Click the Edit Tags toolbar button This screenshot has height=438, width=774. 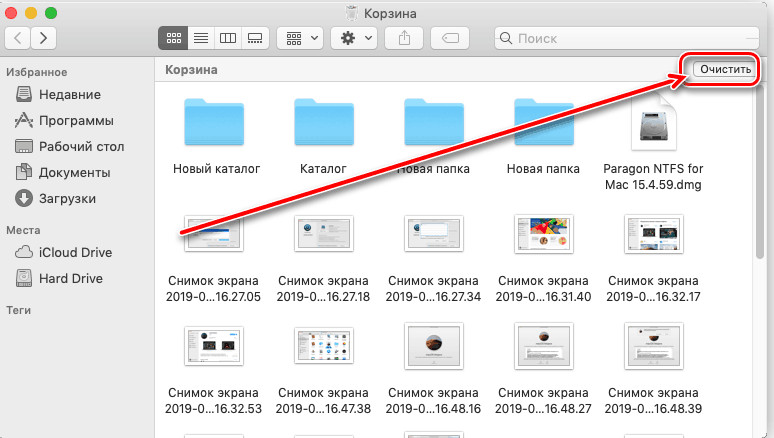[450, 38]
